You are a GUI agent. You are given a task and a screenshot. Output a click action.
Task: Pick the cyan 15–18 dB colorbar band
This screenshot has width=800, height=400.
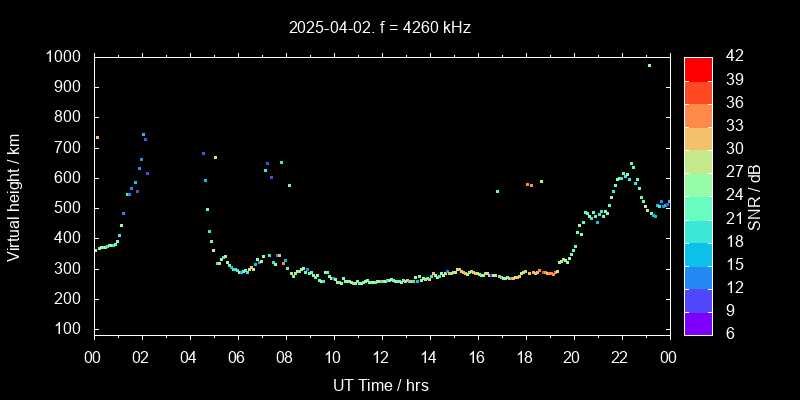point(698,253)
